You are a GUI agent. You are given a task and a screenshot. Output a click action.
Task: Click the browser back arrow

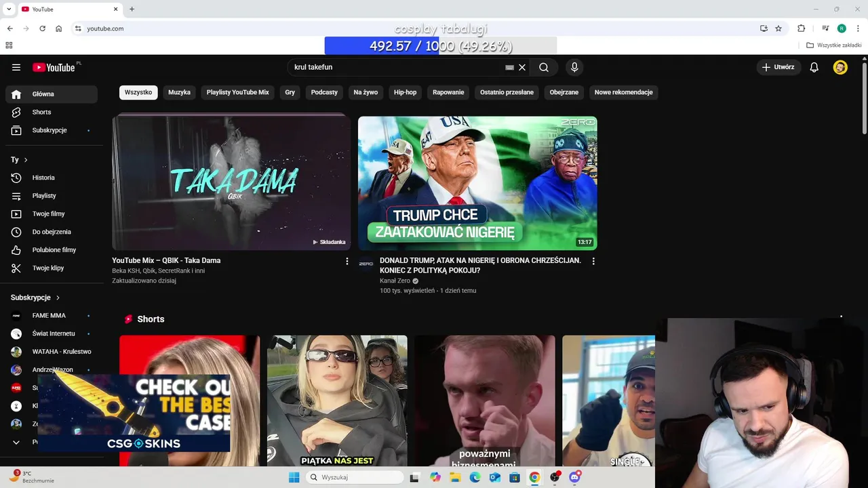9,28
